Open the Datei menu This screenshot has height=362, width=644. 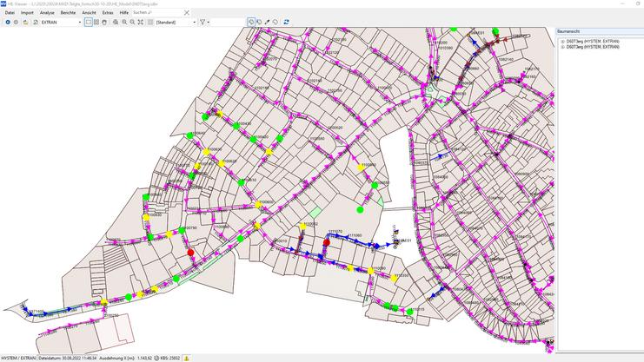pyautogui.click(x=10, y=13)
